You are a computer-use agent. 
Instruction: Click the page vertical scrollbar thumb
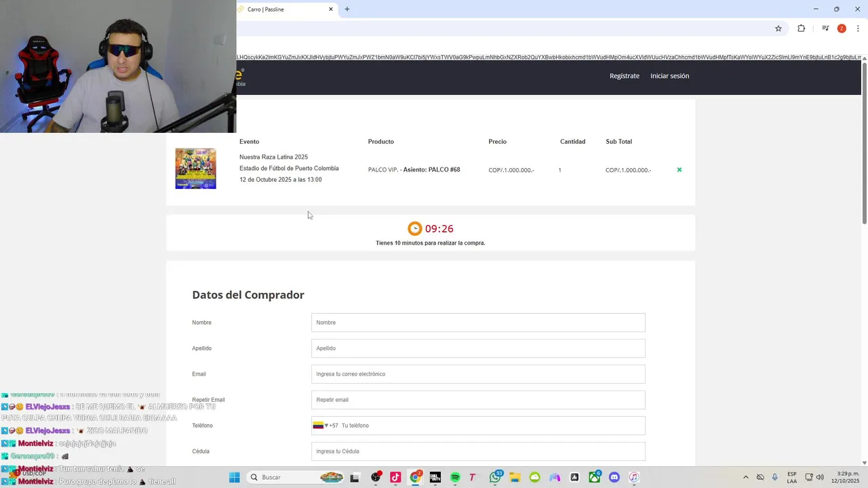(x=865, y=142)
